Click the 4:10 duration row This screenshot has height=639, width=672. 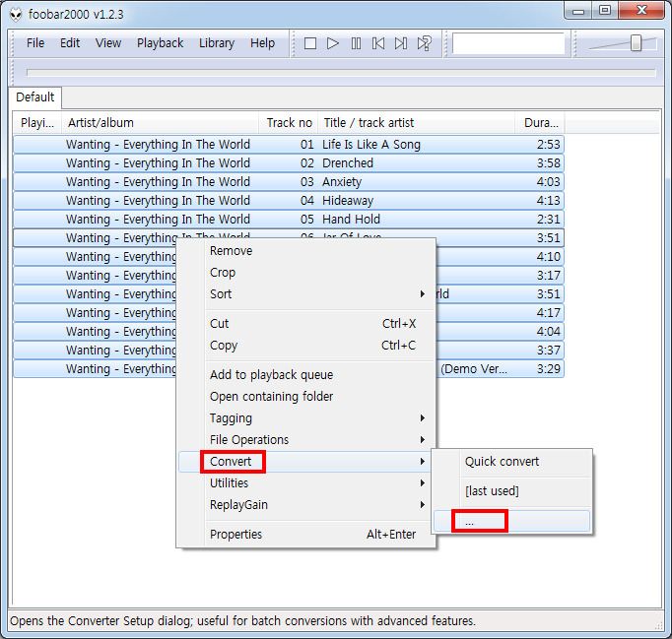point(500,257)
